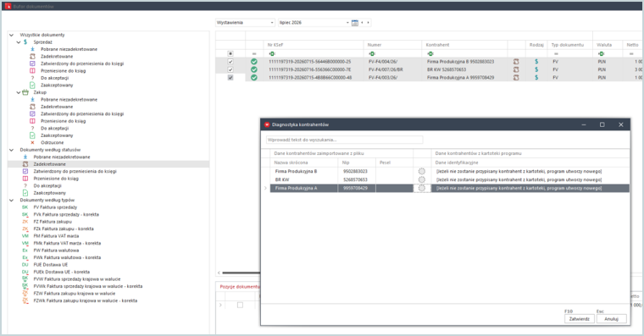
Task: Uncheck the checkbox for document FV-F4/004/26/
Action: coord(230,62)
